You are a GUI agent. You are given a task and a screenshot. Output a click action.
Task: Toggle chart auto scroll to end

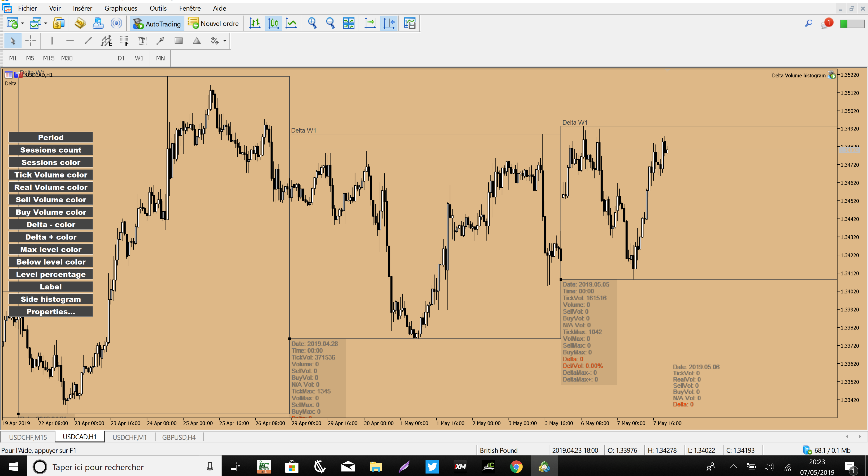point(370,23)
